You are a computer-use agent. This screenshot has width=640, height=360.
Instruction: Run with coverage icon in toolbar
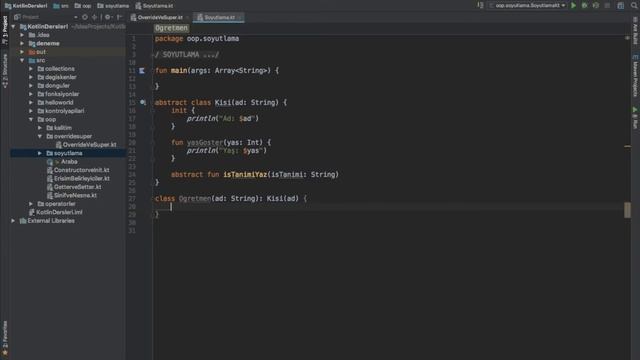[596, 6]
